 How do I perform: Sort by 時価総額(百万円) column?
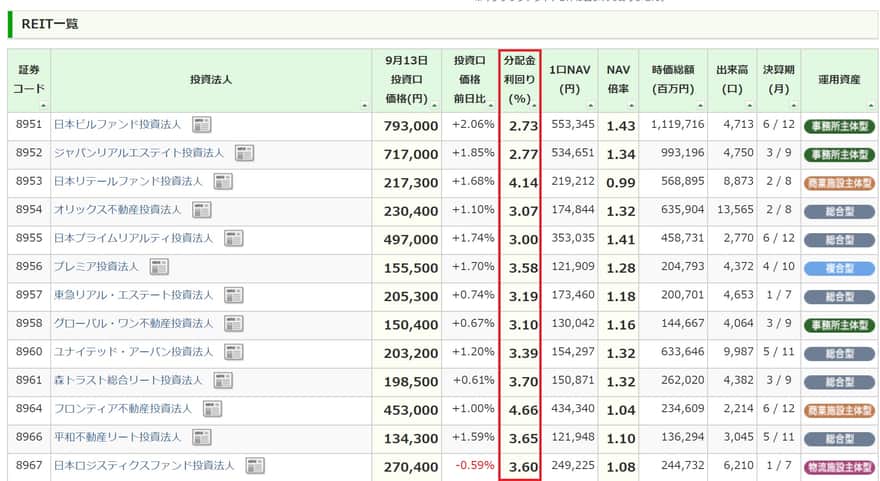[x=700, y=106]
